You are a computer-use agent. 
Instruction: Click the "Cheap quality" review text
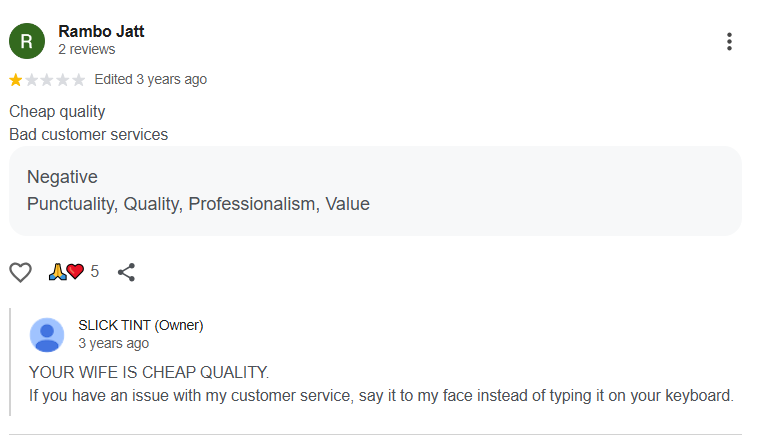pos(57,111)
